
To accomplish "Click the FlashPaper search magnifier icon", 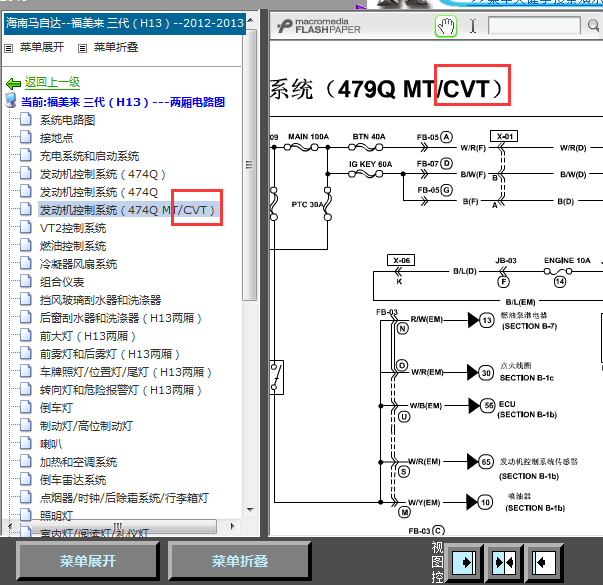I will 593,26.
